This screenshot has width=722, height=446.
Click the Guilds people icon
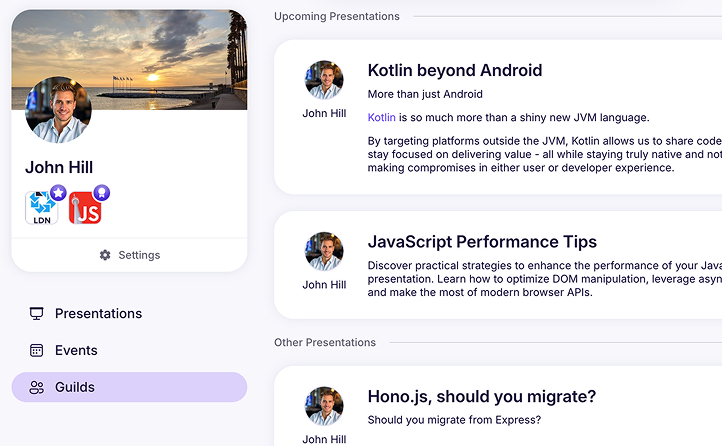point(37,388)
